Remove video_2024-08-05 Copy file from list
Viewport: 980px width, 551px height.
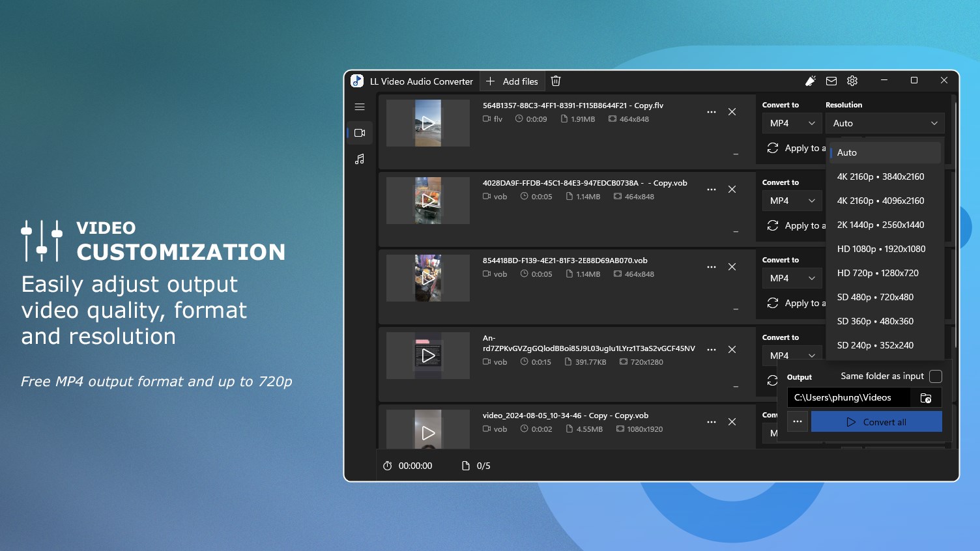[732, 422]
